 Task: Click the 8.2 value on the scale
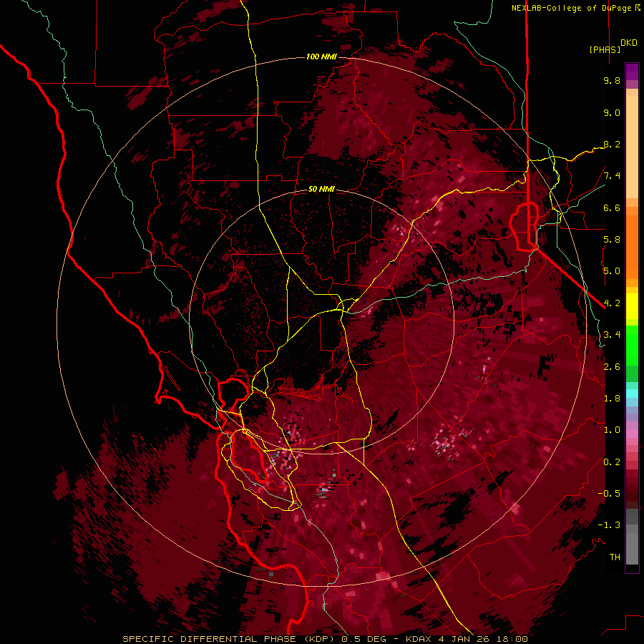coord(612,144)
